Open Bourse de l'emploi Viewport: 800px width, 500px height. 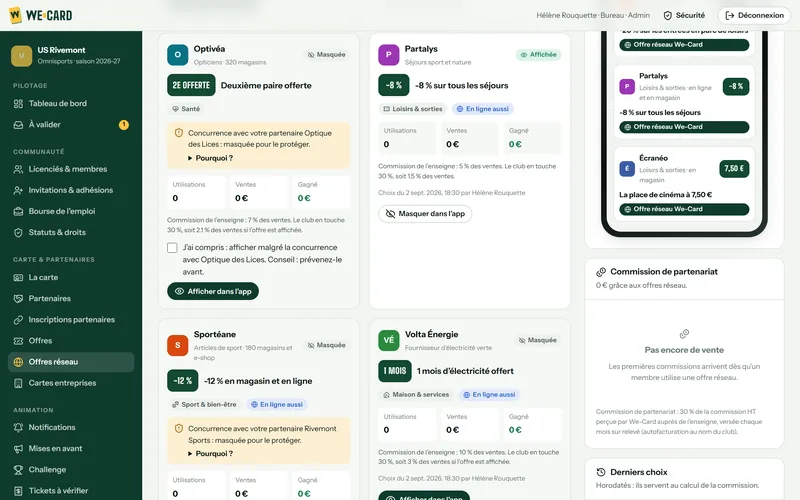tap(71, 211)
